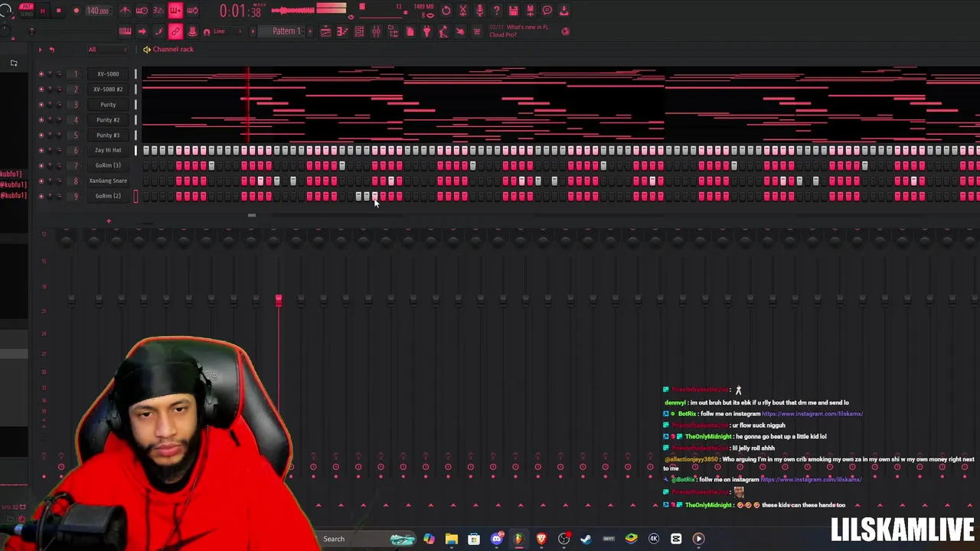Open the one-click audio recording microphone
Image resolution: width=980 pixels, height=551 pixels.
(479, 11)
